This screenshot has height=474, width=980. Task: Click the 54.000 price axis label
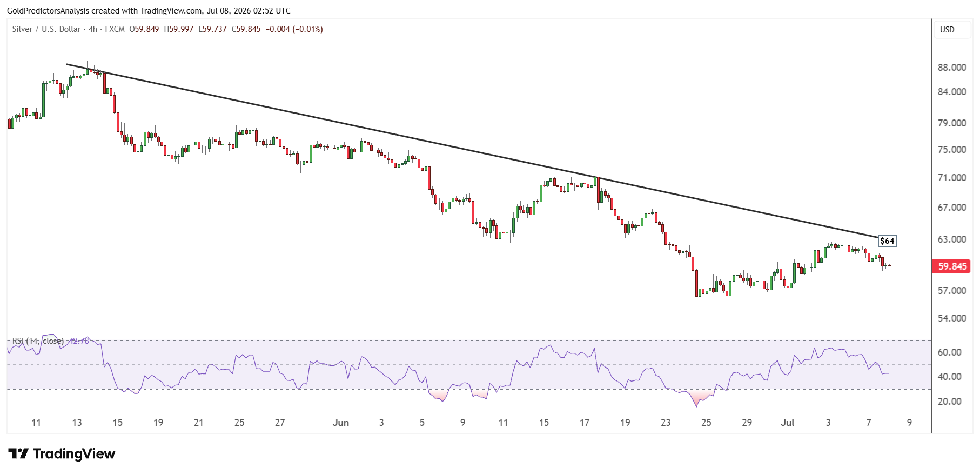952,318
